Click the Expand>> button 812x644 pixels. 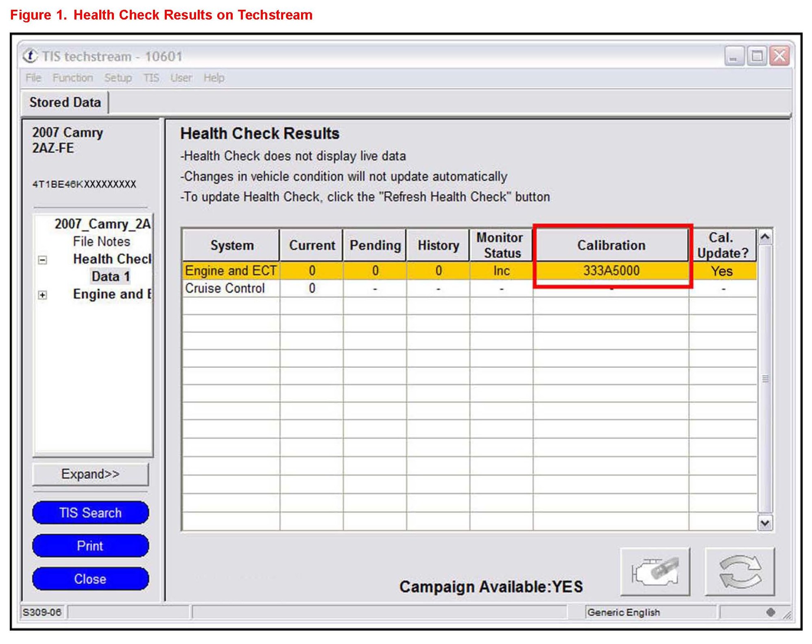[x=90, y=474]
